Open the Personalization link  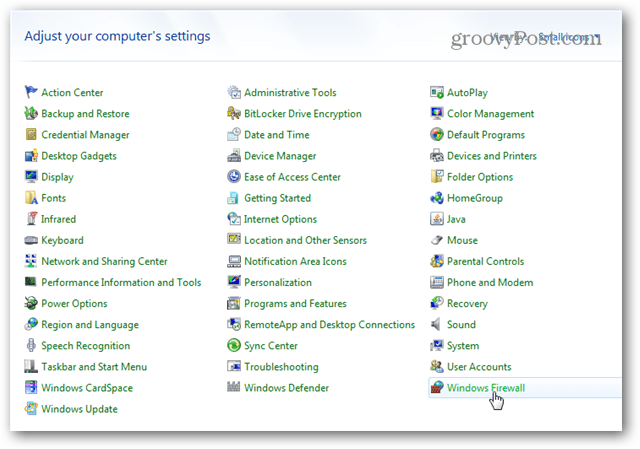[x=278, y=282]
